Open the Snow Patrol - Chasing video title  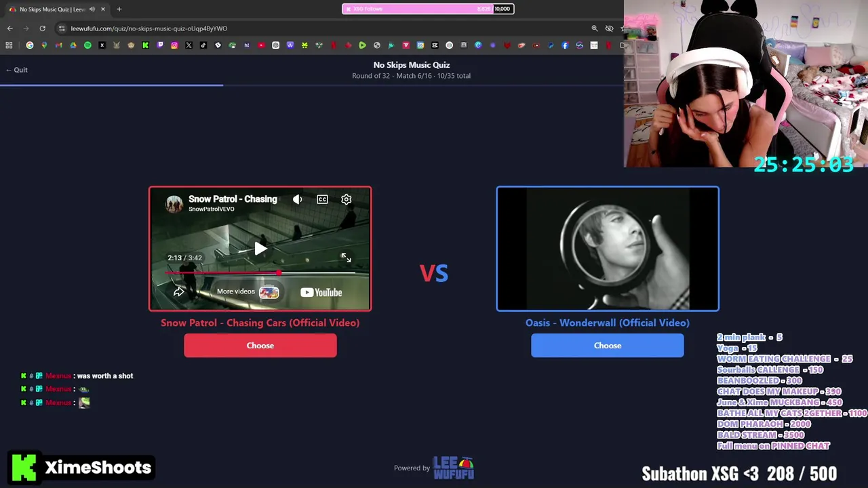click(x=233, y=199)
